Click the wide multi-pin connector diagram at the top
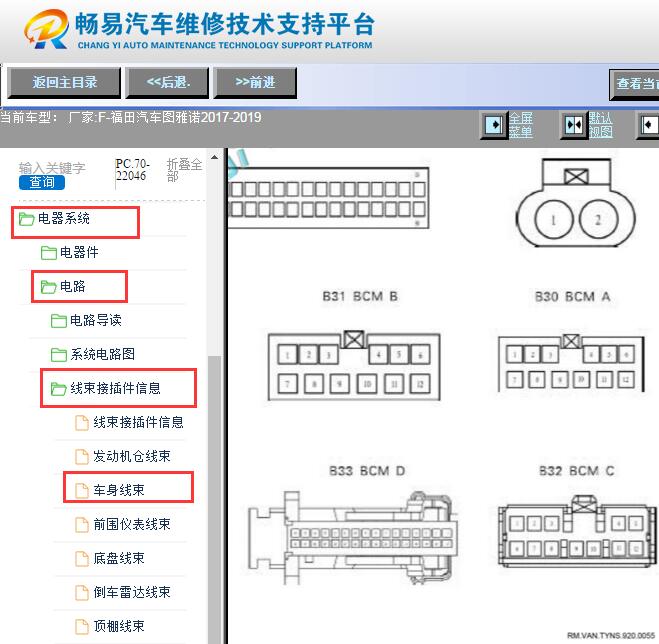659x644 pixels. (329, 198)
